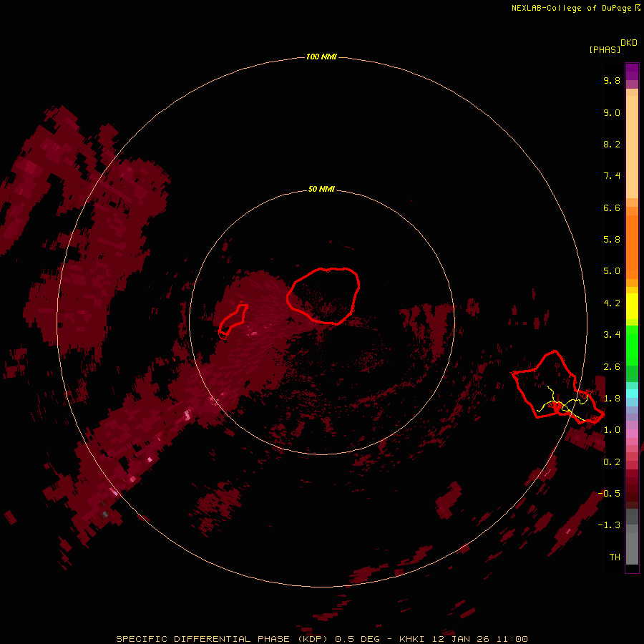Click the purple segment at top of color bar
Image resolution: width=644 pixels, height=644 pixels.
tap(632, 72)
